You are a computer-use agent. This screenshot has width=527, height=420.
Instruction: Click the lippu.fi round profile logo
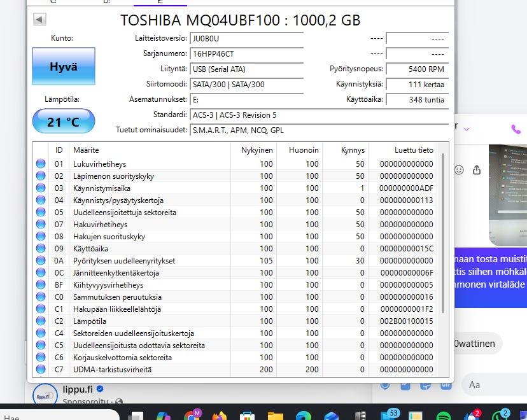point(45,395)
